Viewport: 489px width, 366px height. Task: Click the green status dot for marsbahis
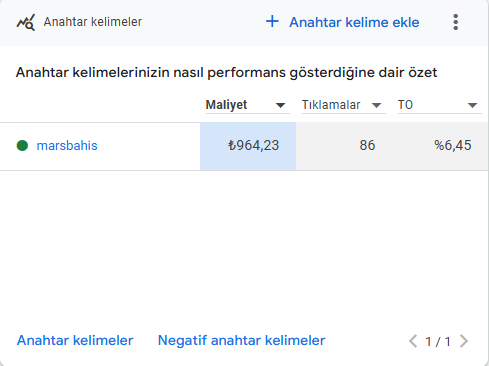pos(22,145)
